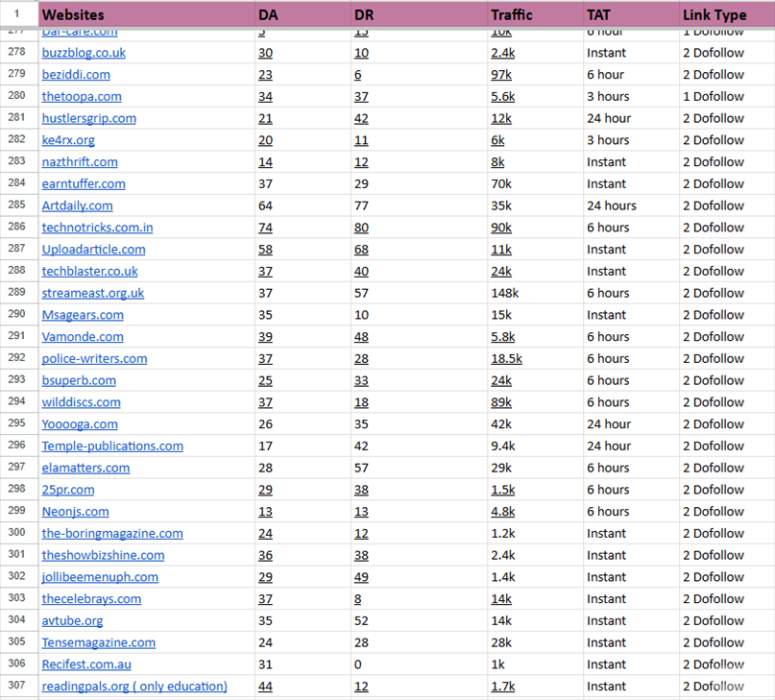
Task: Open the Vamonde.com link
Action: pyautogui.click(x=83, y=337)
